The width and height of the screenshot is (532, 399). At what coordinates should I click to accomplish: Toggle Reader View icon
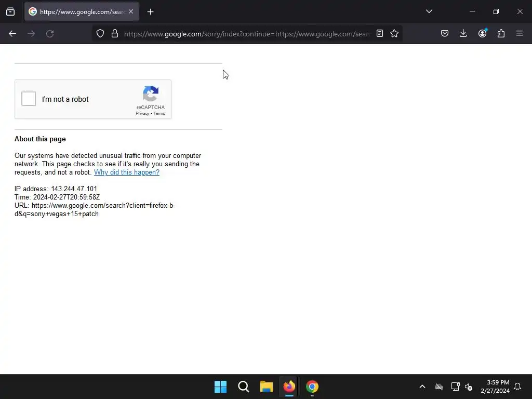pyautogui.click(x=380, y=33)
